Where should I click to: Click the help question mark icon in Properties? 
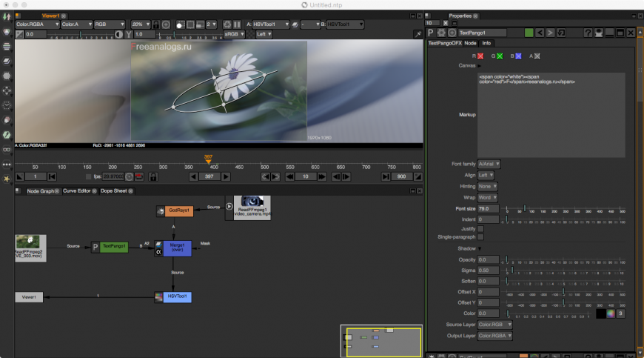[x=588, y=33]
